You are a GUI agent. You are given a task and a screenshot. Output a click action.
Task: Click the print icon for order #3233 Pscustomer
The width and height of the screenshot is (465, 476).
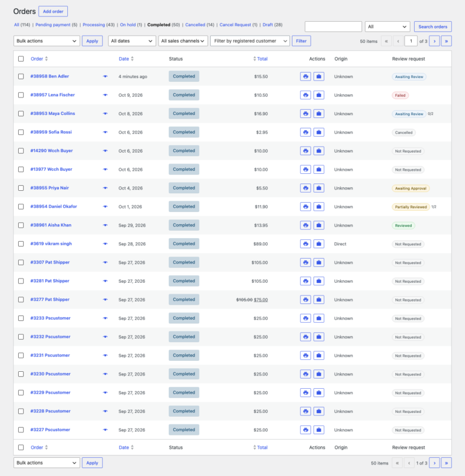(x=305, y=318)
